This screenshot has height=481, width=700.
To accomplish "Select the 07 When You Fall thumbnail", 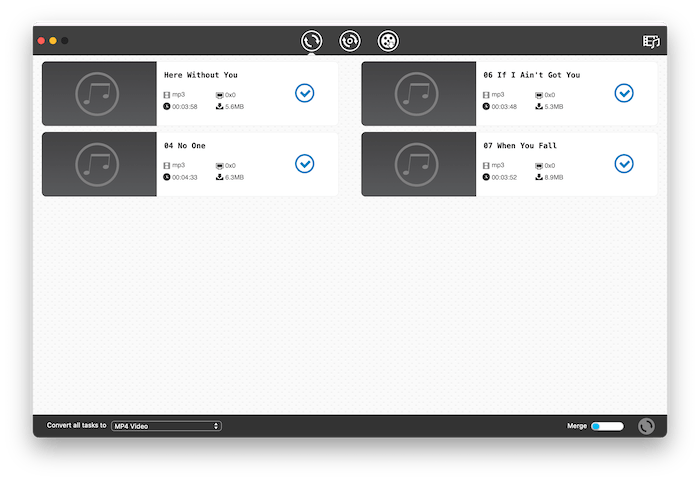I will point(418,164).
